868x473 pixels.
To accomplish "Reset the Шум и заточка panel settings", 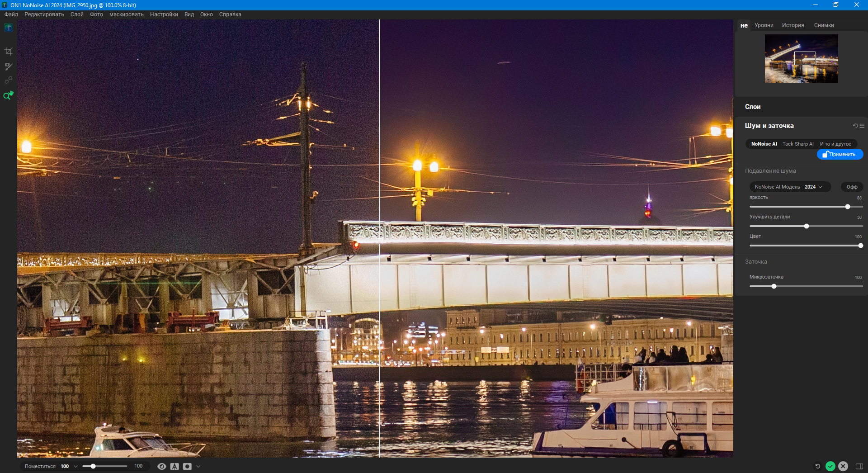I will (x=855, y=126).
